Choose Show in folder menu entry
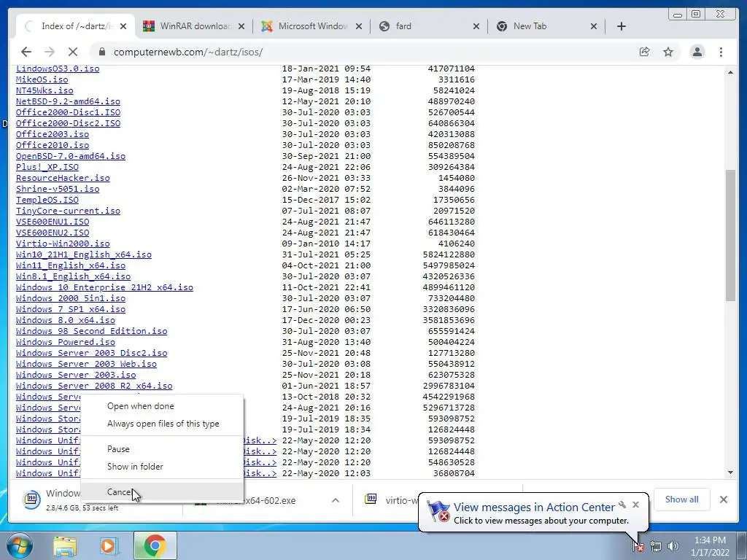Image resolution: width=747 pixels, height=560 pixels. [x=162, y=466]
